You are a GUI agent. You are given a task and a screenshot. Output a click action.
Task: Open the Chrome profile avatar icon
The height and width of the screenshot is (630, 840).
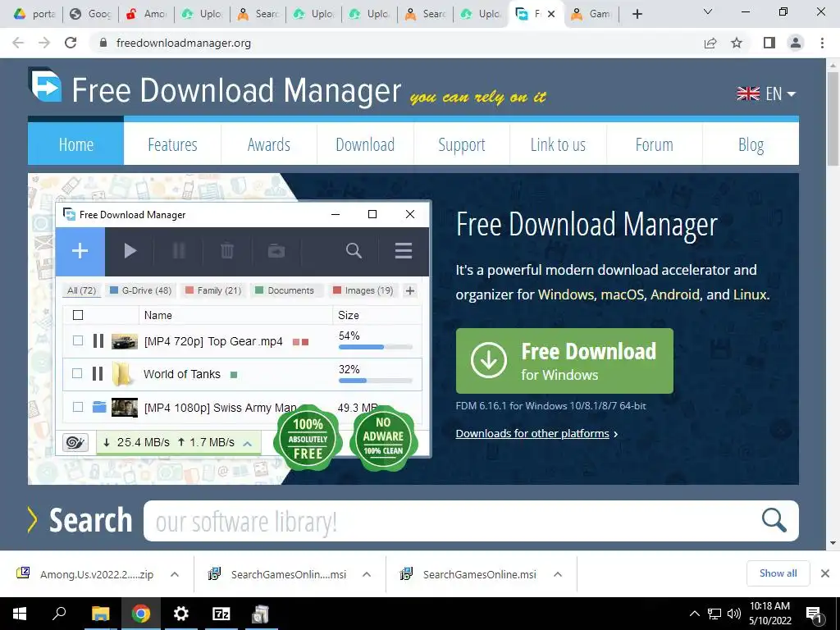(796, 43)
